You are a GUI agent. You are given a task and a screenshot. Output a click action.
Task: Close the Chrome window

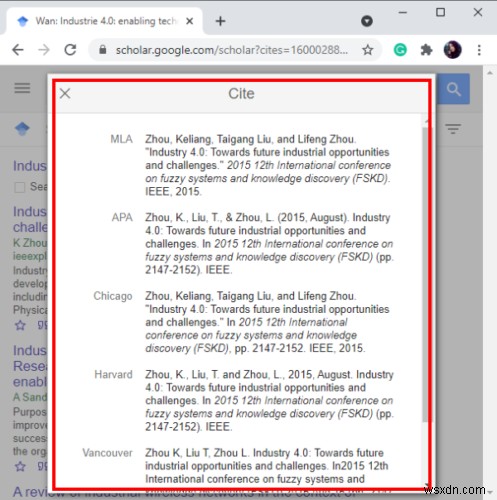478,13
